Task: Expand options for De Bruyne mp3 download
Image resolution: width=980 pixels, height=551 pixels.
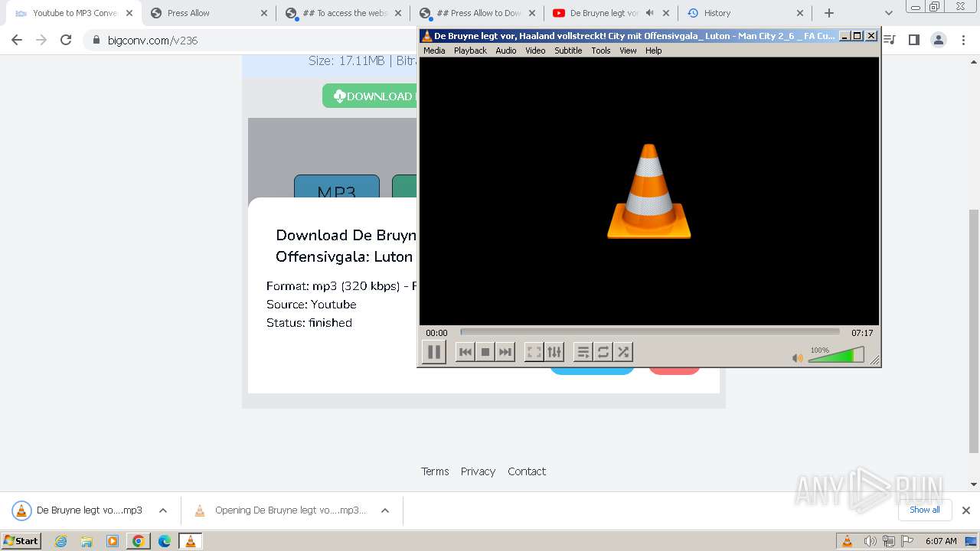Action: [x=163, y=510]
